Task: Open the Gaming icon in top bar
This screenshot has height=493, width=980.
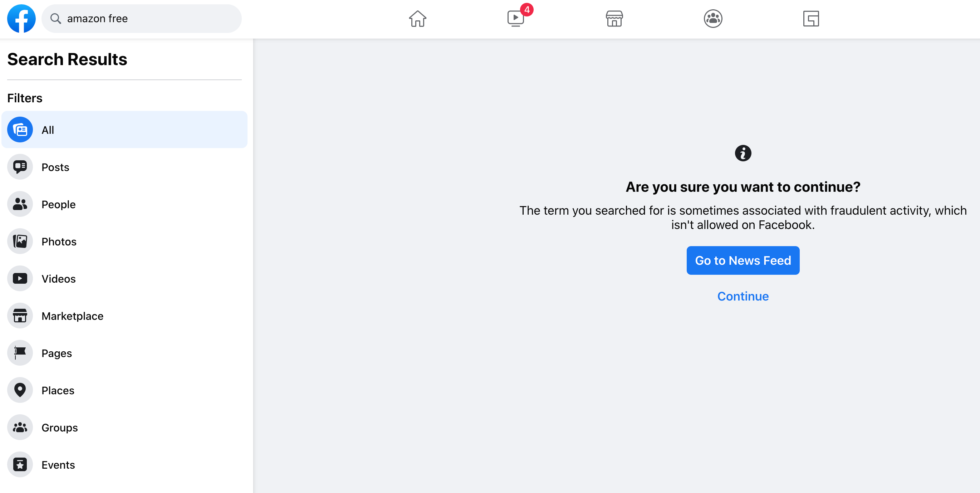Action: tap(811, 19)
